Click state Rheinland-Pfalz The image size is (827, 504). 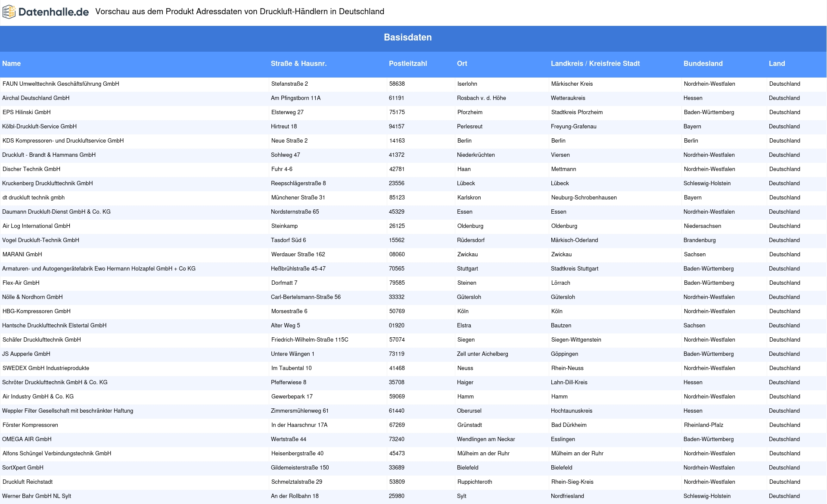point(704,425)
